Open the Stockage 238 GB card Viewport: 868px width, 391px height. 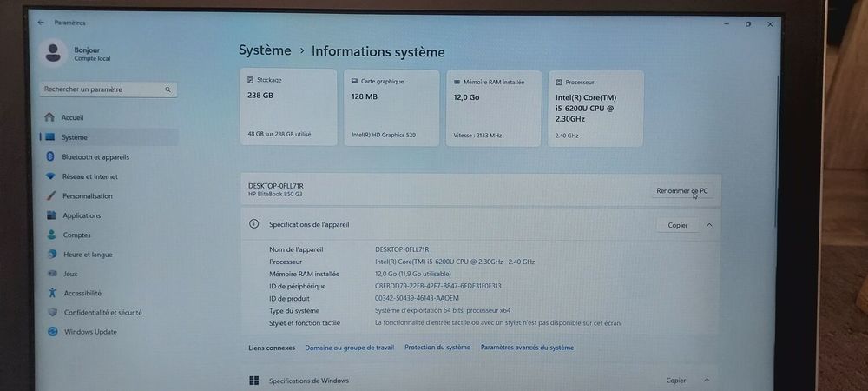tap(288, 108)
